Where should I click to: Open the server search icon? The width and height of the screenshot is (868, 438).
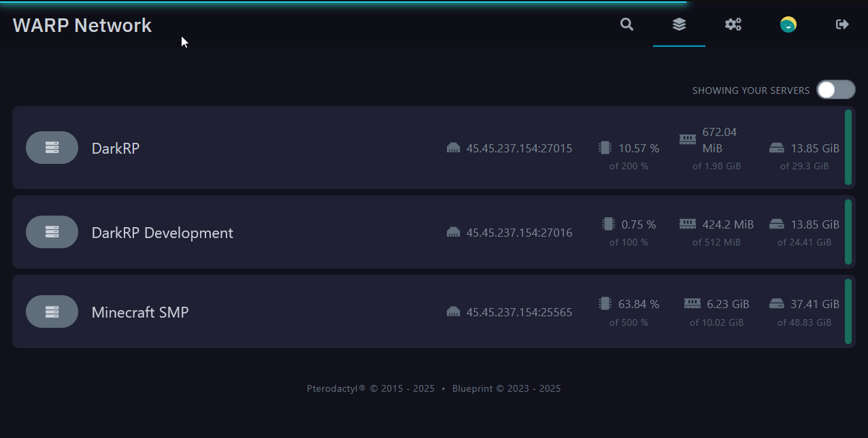627,24
